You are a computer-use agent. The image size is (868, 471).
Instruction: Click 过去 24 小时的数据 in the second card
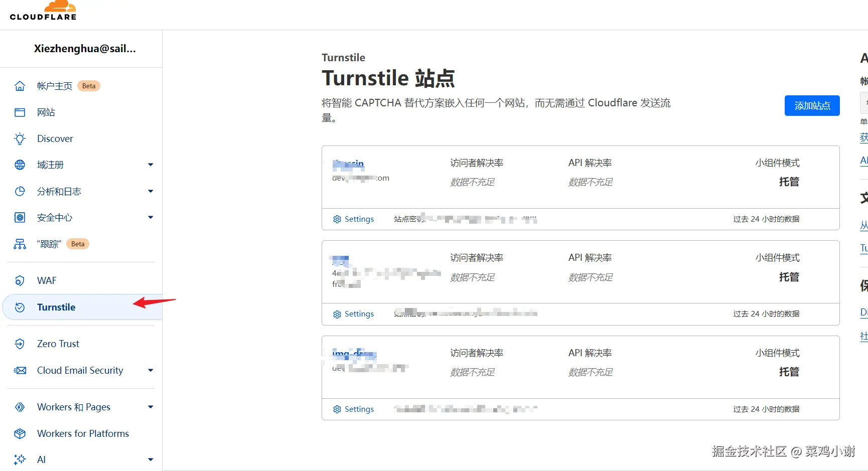click(766, 314)
